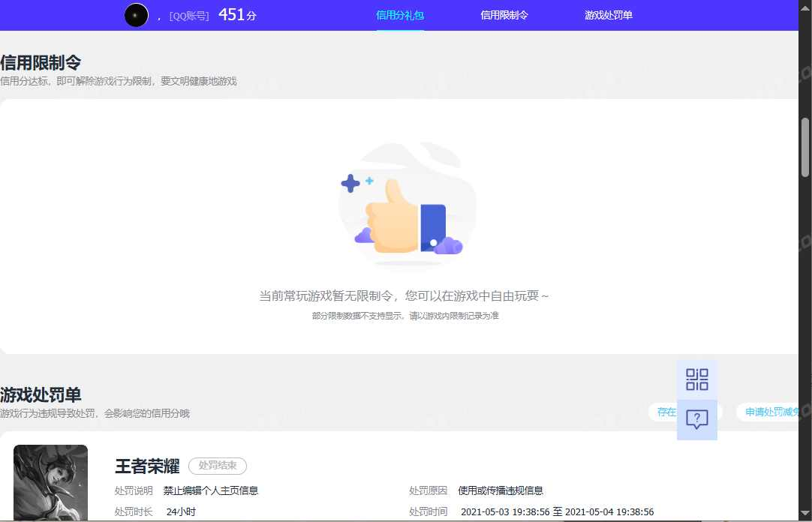The height and width of the screenshot is (522, 812).
Task: Click the 游戏行为违规导致处罚 subtitle text
Action: tap(95, 413)
